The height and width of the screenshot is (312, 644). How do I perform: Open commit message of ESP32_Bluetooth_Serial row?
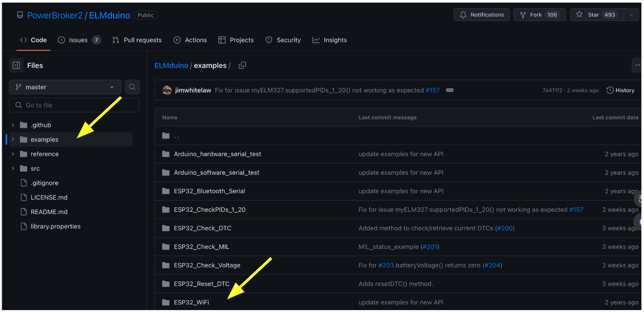coord(401,191)
